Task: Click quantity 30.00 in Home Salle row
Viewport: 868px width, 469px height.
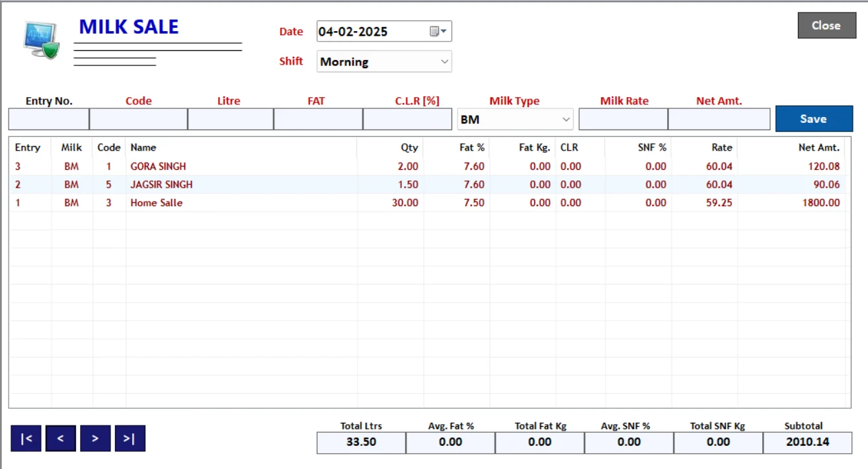Action: pos(405,203)
